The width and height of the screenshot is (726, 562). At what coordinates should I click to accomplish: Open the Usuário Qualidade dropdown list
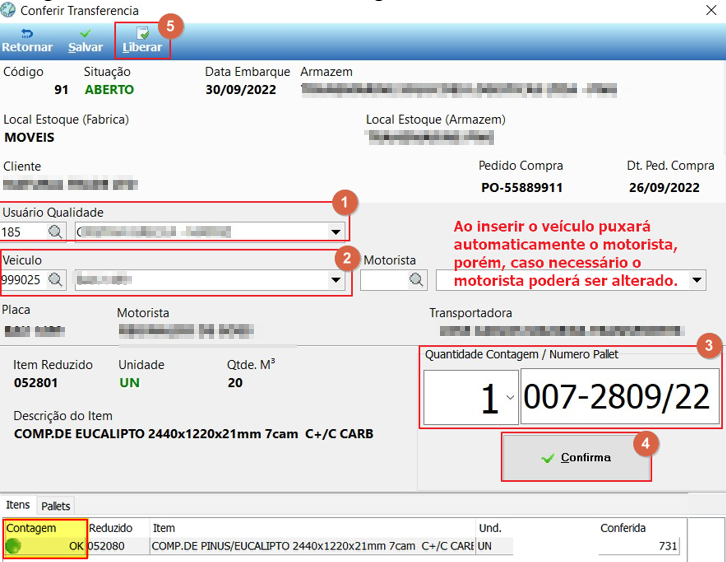(x=336, y=231)
